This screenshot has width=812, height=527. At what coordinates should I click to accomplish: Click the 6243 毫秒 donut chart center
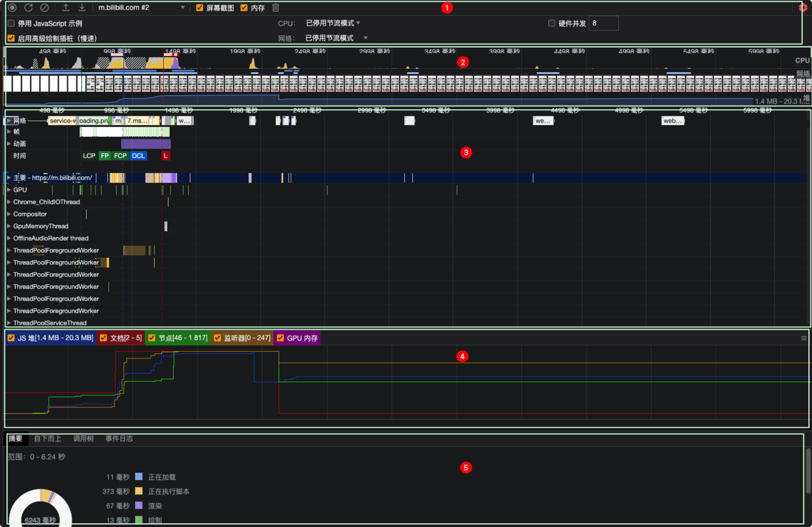[x=40, y=520]
